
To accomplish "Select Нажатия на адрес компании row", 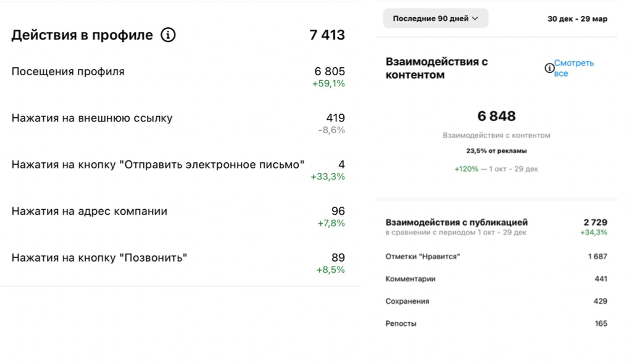I will (x=178, y=217).
